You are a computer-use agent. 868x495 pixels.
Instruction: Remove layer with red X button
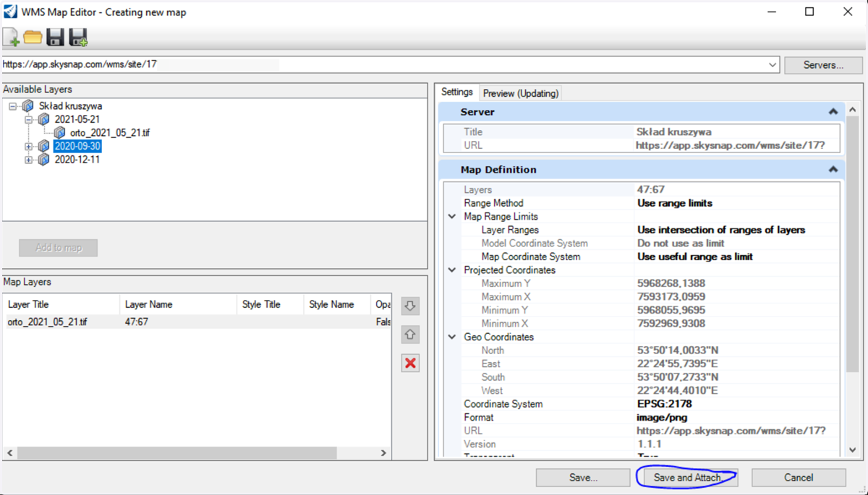pyautogui.click(x=410, y=363)
